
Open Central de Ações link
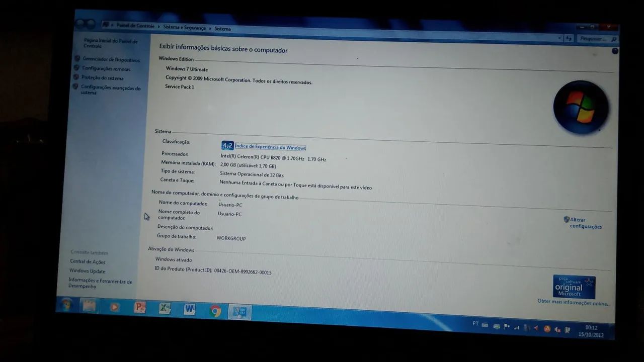pos(88,261)
